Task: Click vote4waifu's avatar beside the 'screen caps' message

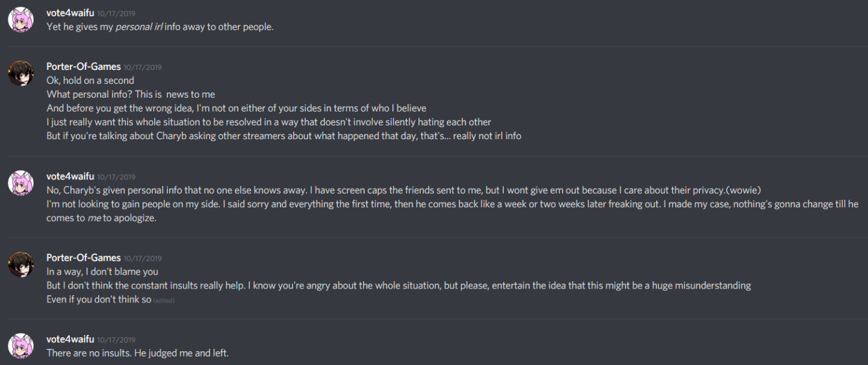Action: pos(20,184)
